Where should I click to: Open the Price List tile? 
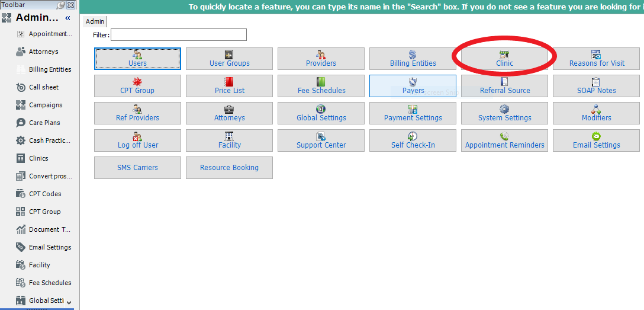click(x=229, y=86)
